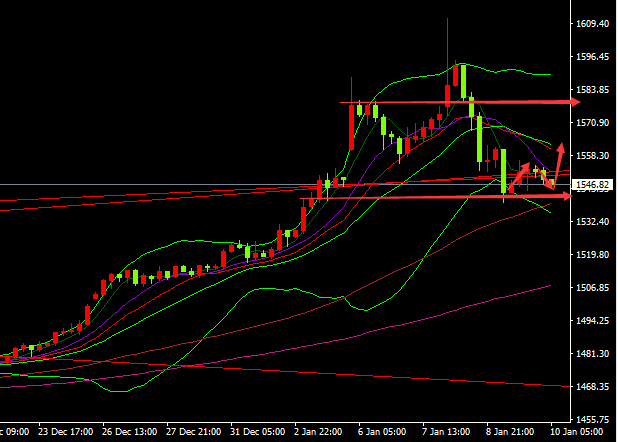Click the 1481.30 price axis label
Screen dimensions: 618x442
pyautogui.click(x=594, y=354)
